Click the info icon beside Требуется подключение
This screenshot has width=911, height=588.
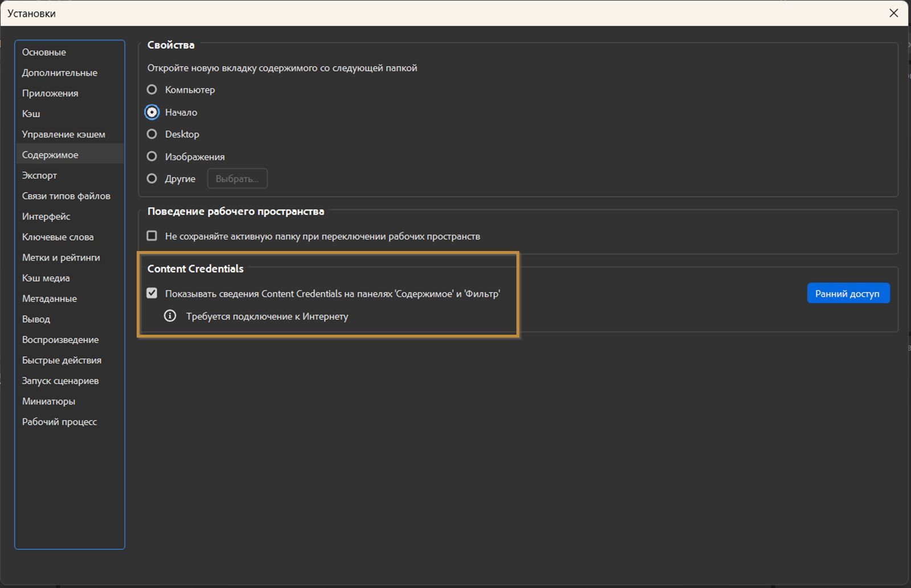pos(170,315)
